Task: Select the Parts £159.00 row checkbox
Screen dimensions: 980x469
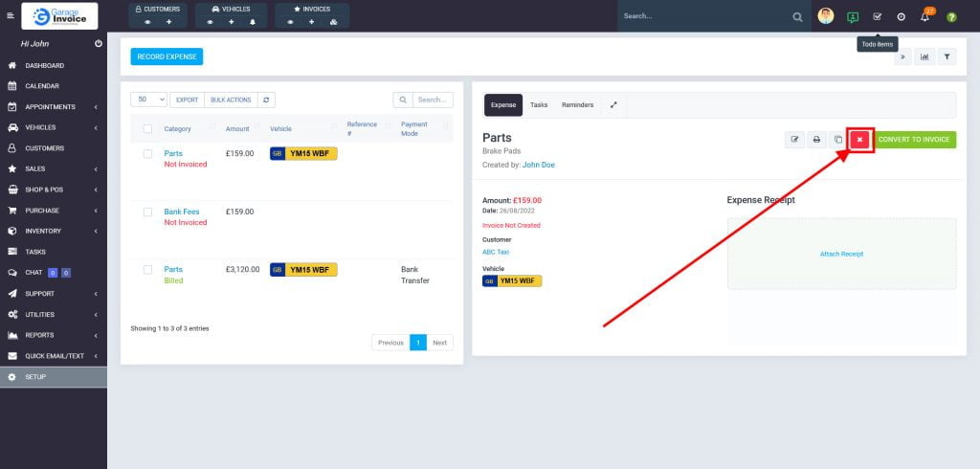Action: coord(147,154)
